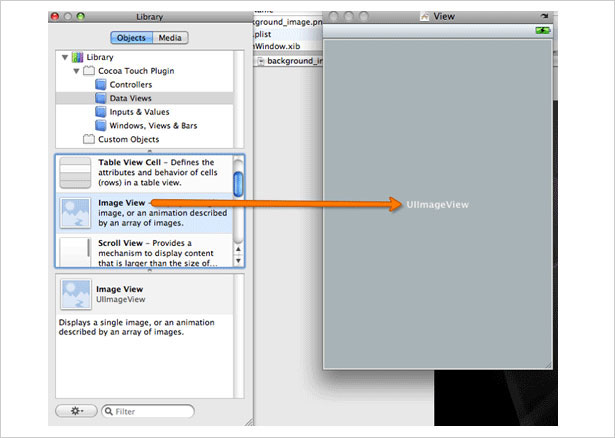Select the Controllers folder icon
The width and height of the screenshot is (615, 438).
click(101, 84)
